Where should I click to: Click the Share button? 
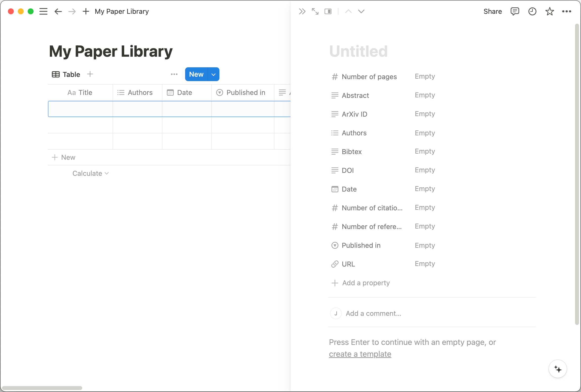(x=492, y=12)
